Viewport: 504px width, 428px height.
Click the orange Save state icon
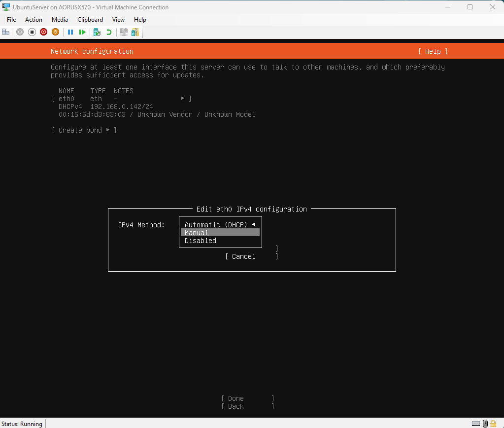55,32
